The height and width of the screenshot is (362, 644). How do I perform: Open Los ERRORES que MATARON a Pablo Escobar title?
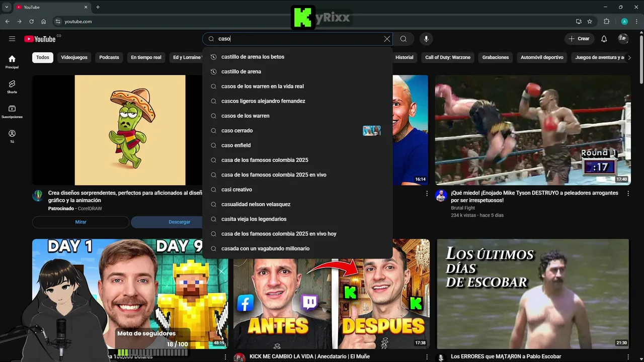pyautogui.click(x=506, y=356)
